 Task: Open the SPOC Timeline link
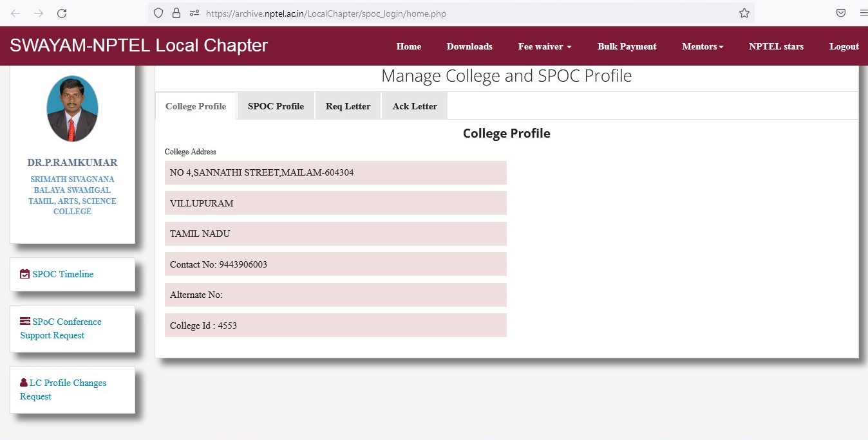click(x=63, y=274)
